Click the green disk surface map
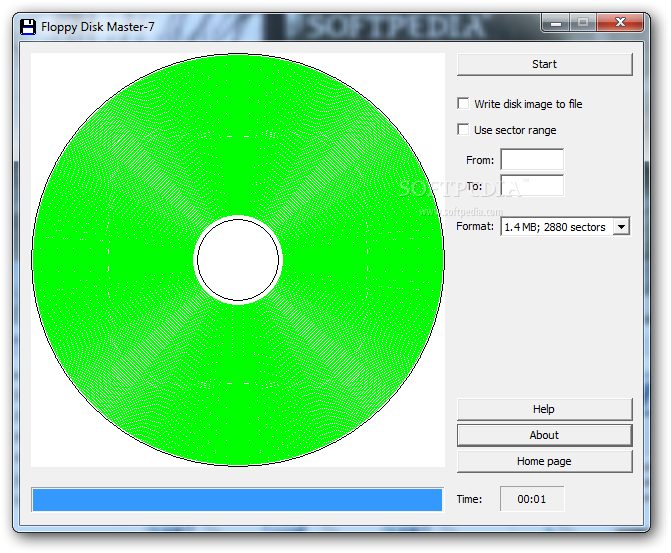 [x=238, y=260]
